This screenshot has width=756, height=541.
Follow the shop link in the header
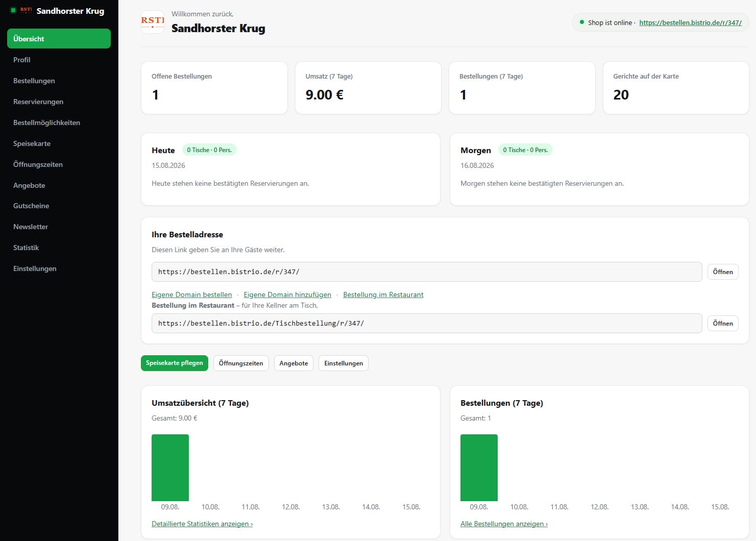(690, 22)
